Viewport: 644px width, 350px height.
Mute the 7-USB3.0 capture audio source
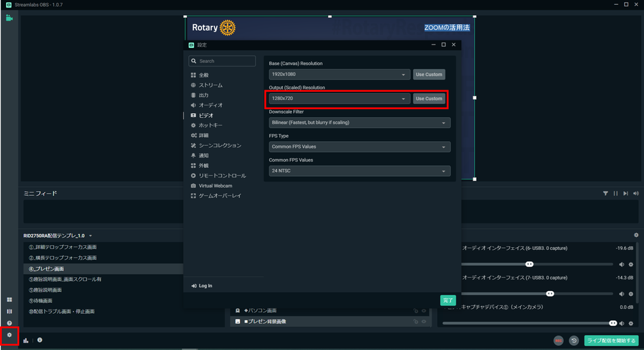[x=621, y=294]
